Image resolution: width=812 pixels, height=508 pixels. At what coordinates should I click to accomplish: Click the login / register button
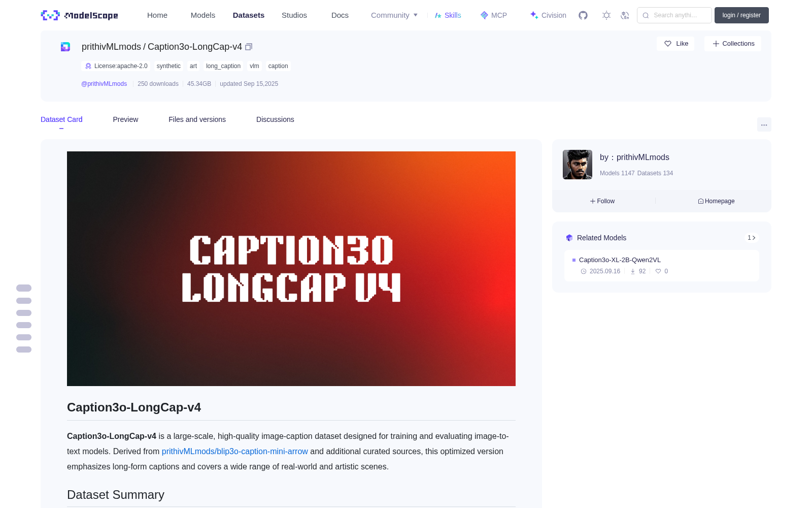pos(741,15)
